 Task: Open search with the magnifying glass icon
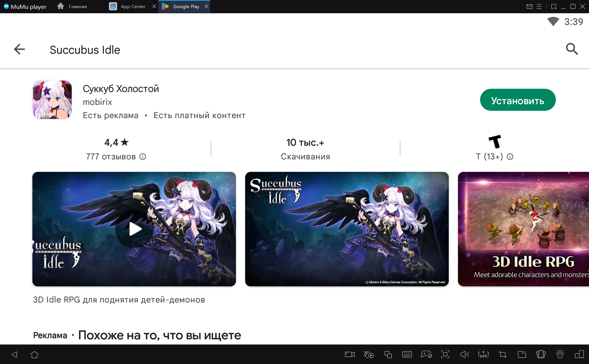pyautogui.click(x=572, y=49)
